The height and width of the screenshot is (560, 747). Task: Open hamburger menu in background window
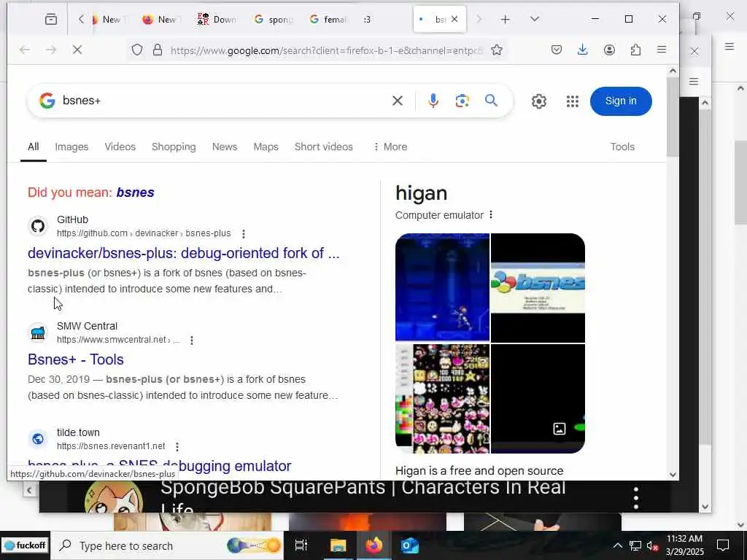pos(694,82)
